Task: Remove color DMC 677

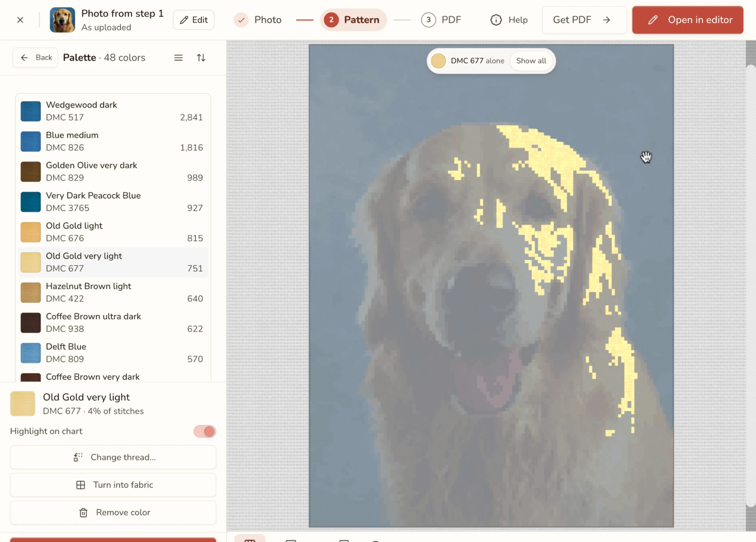Action: 113,512
